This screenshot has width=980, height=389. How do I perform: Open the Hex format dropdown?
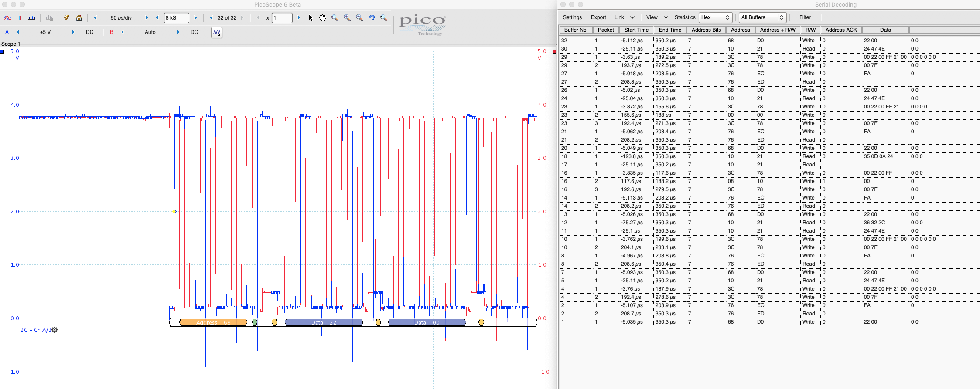coord(715,17)
